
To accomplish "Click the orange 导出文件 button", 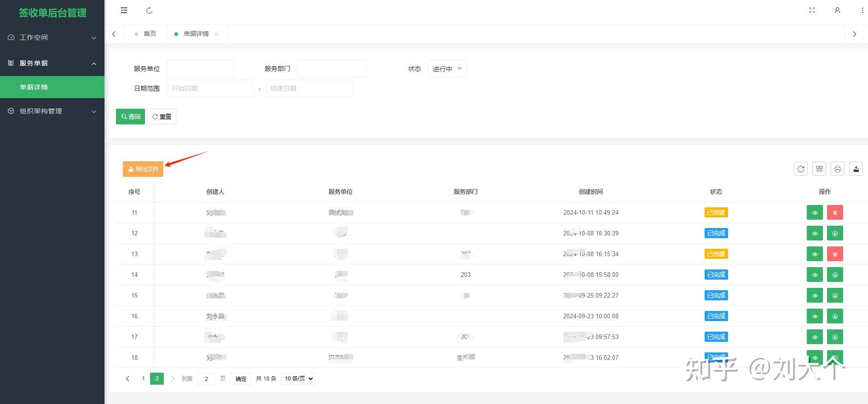I will (x=143, y=169).
